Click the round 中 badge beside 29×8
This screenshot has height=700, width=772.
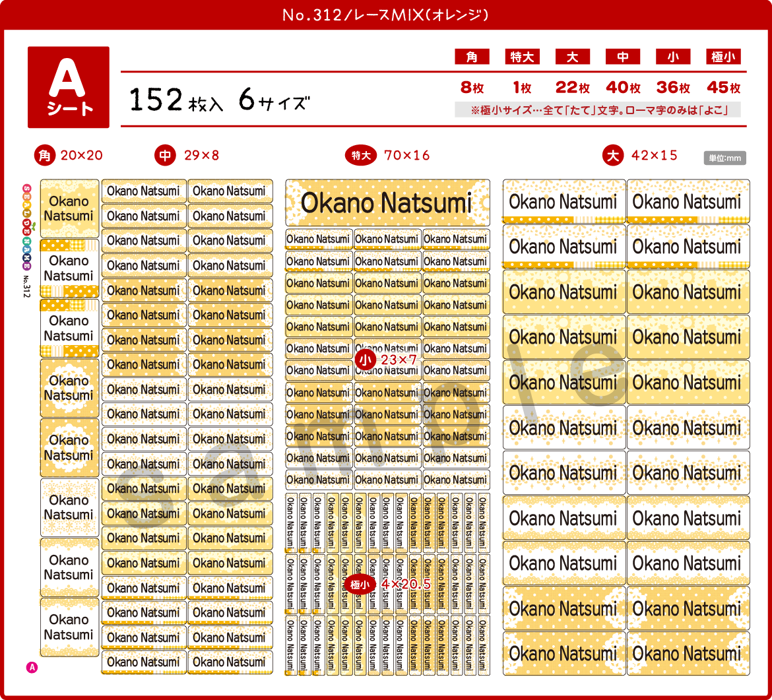(165, 156)
